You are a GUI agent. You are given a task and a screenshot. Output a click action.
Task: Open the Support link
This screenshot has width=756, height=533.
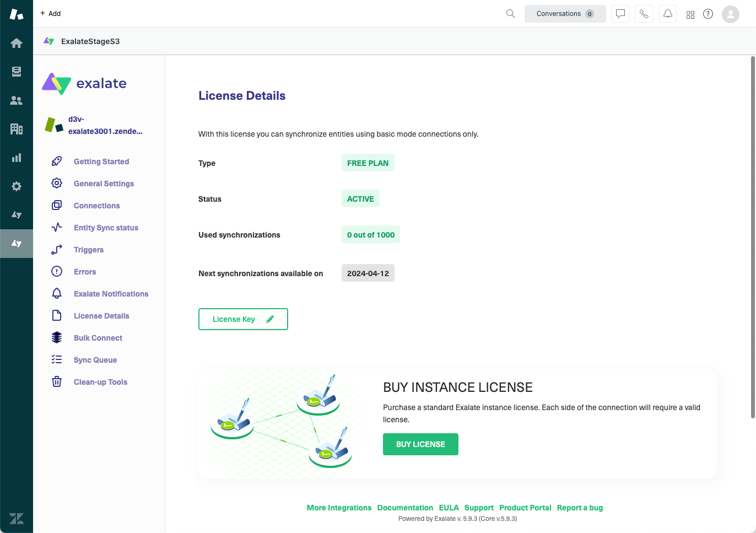479,508
